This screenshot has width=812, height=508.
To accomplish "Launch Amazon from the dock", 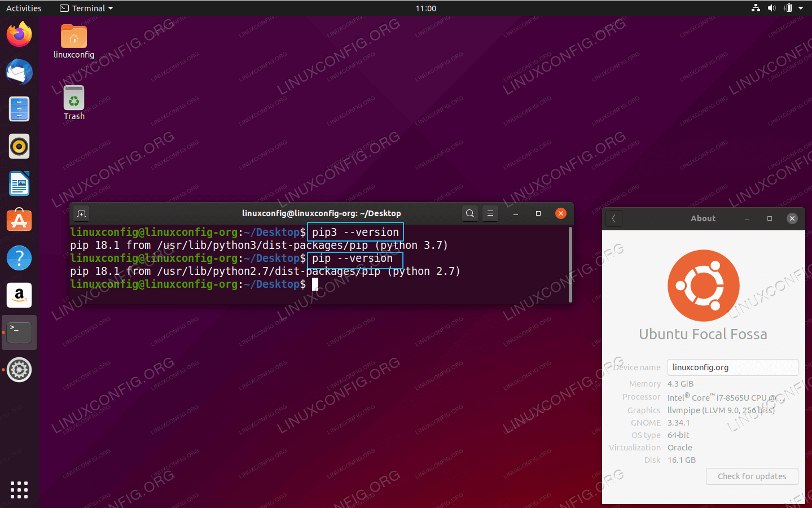I will 19,295.
